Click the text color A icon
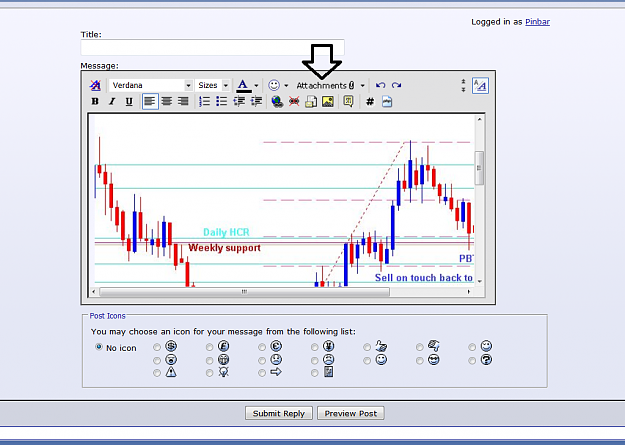The image size is (625, 445). pyautogui.click(x=243, y=86)
